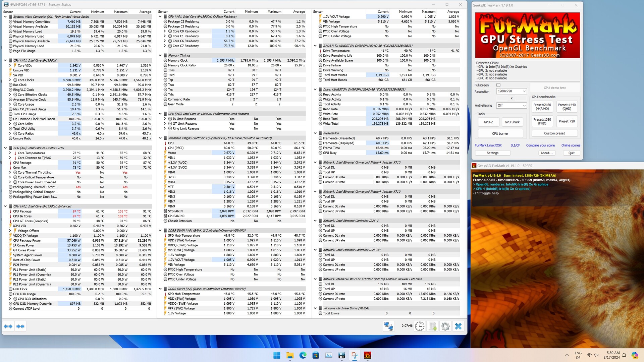Open the Anti-aliasing dropdown
Image resolution: width=644 pixels, height=362 pixels.
click(x=511, y=105)
